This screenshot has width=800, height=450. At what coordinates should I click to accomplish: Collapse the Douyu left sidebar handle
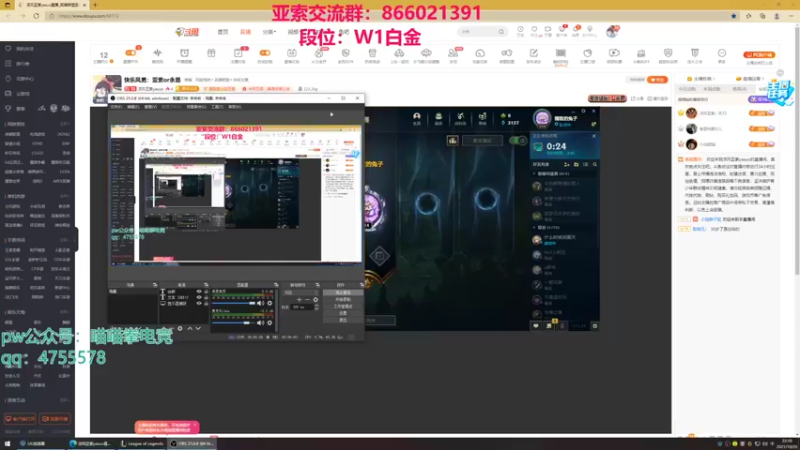click(77, 239)
